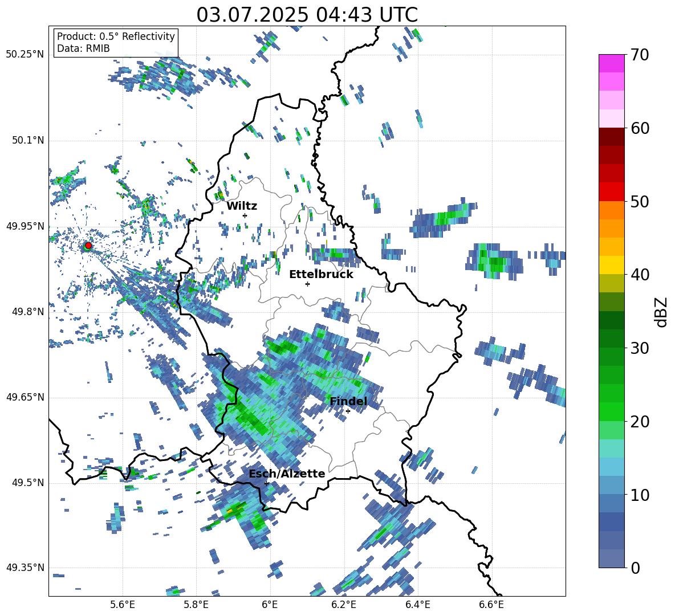This screenshot has width=675, height=616.
Task: Click the bright red colorbar segment above 50
Action: [x=611, y=191]
